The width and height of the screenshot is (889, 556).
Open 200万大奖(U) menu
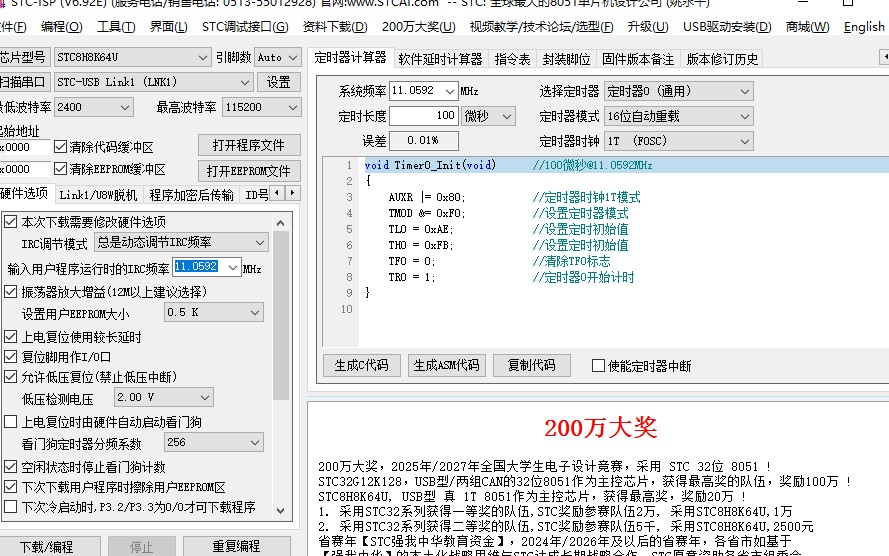[418, 27]
